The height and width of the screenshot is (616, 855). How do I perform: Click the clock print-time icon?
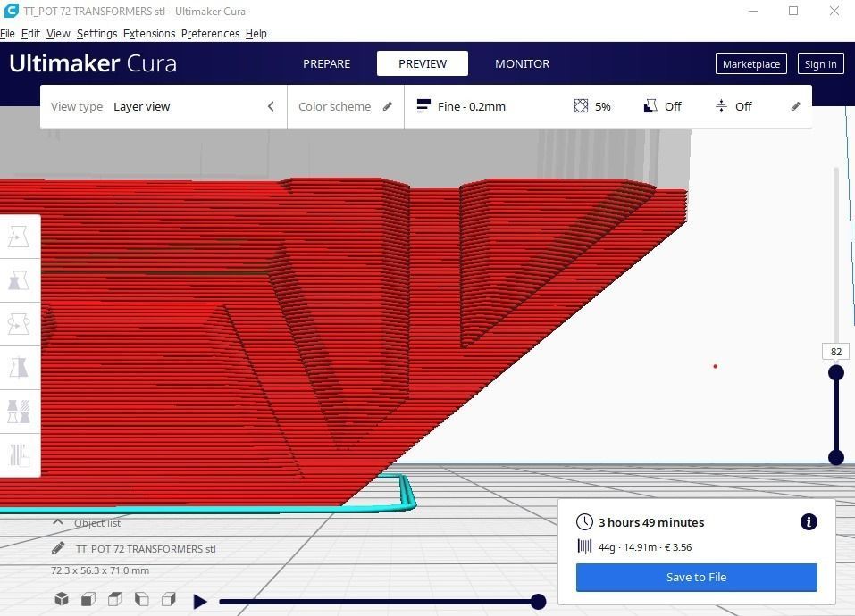pyautogui.click(x=584, y=521)
